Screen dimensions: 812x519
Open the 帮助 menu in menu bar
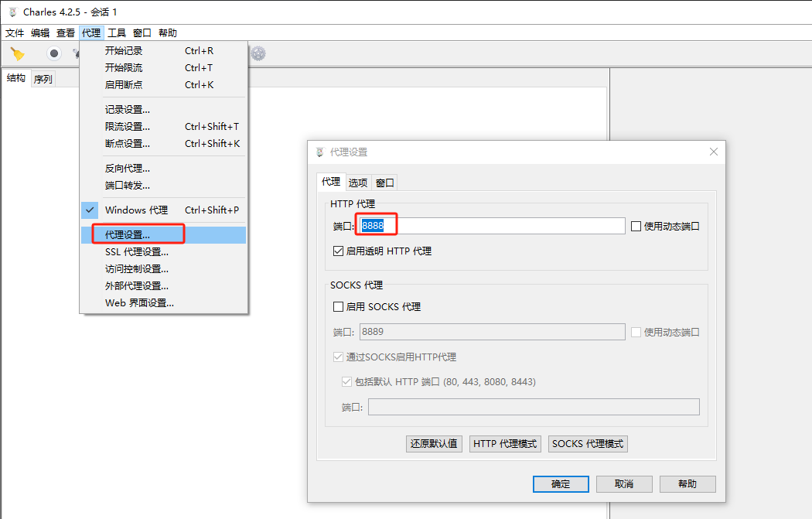coord(168,32)
